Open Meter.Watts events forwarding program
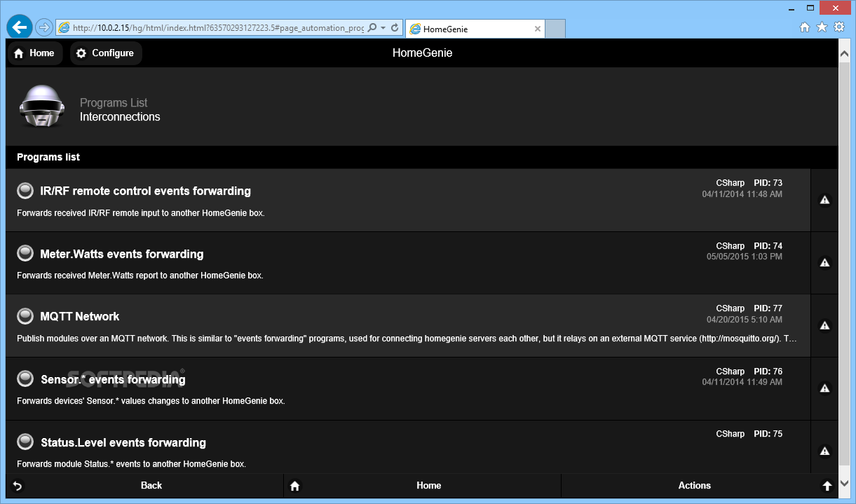 click(x=408, y=263)
